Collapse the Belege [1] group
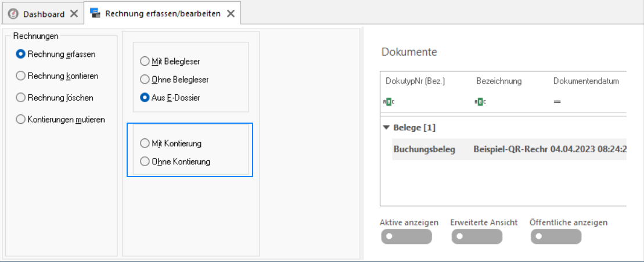The image size is (644, 262). (386, 128)
